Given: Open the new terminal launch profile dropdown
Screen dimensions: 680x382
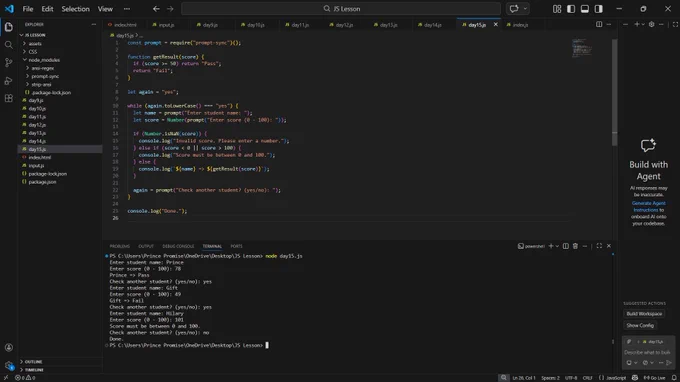Looking at the screenshot, I should coord(557,246).
